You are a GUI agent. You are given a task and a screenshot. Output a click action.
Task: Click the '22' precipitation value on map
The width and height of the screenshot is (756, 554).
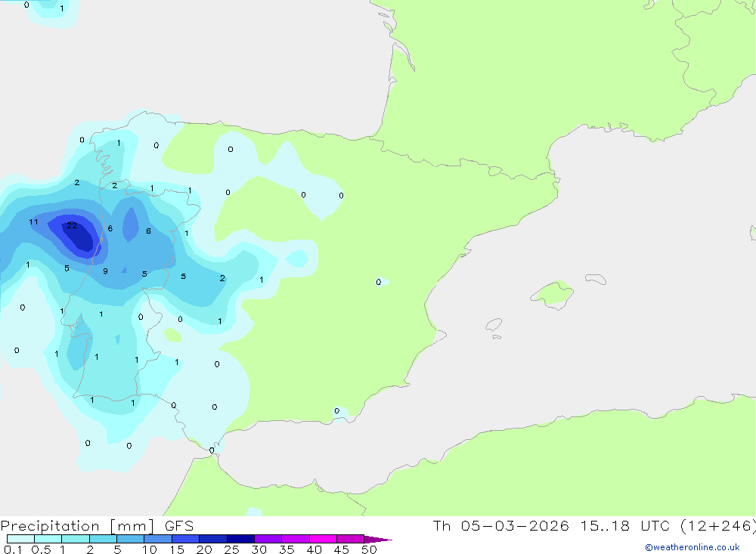point(72,225)
